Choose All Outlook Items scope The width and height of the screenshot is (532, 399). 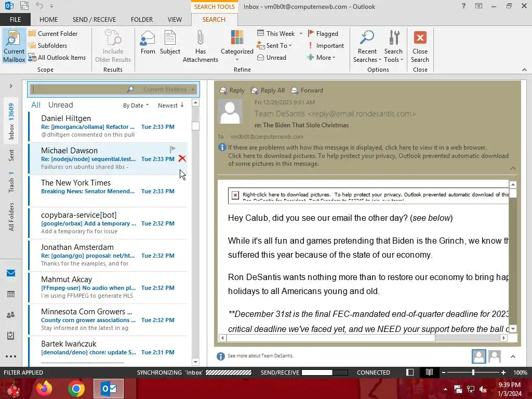coord(57,57)
